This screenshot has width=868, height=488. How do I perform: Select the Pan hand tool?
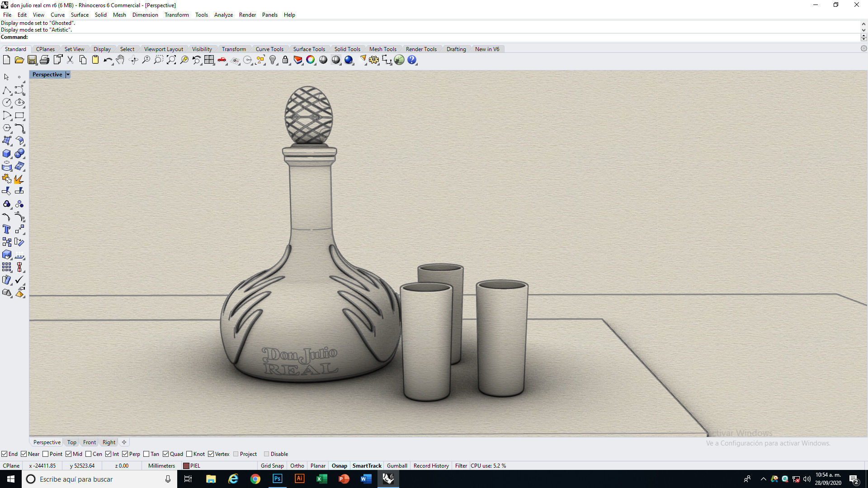120,60
